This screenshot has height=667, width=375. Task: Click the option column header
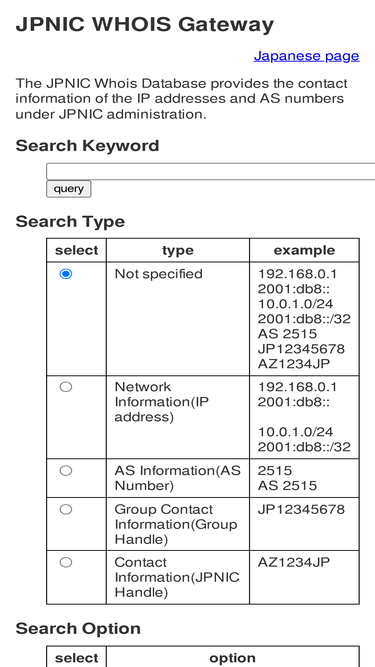(x=233, y=658)
